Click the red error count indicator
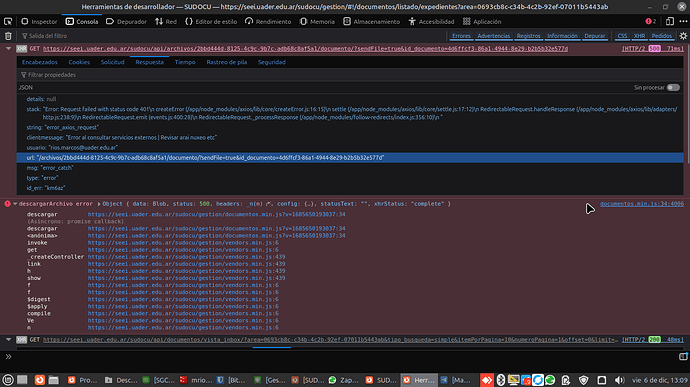The image size is (690, 387). pyautogui.click(x=651, y=21)
